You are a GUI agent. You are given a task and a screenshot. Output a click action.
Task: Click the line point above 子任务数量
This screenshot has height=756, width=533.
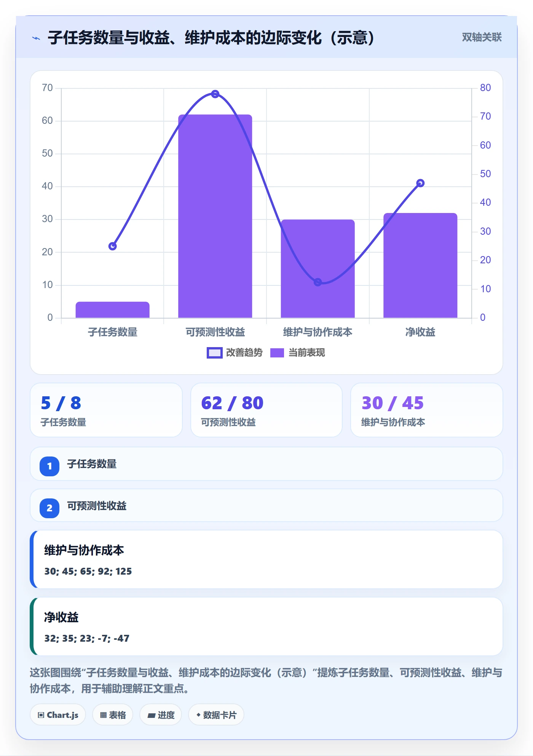click(x=112, y=246)
